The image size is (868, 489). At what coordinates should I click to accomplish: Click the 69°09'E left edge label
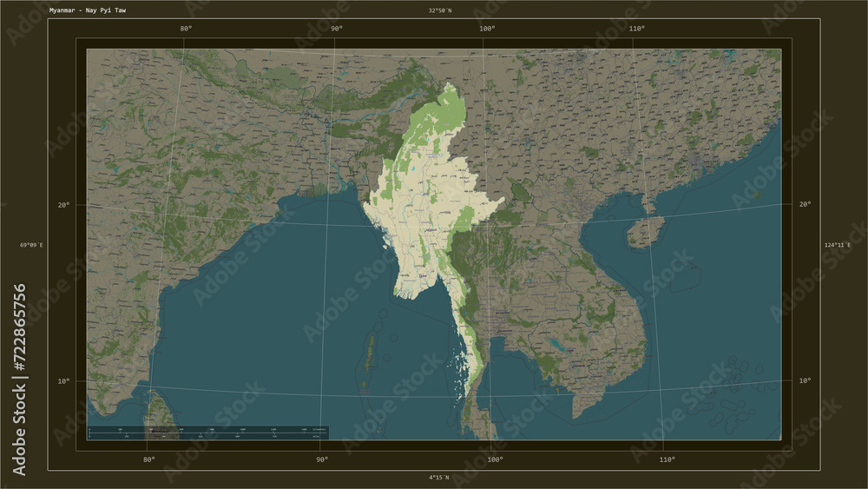[x=31, y=245]
